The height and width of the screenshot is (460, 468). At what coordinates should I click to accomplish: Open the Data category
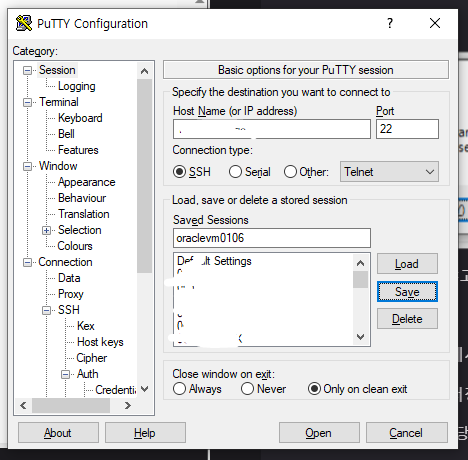(69, 278)
